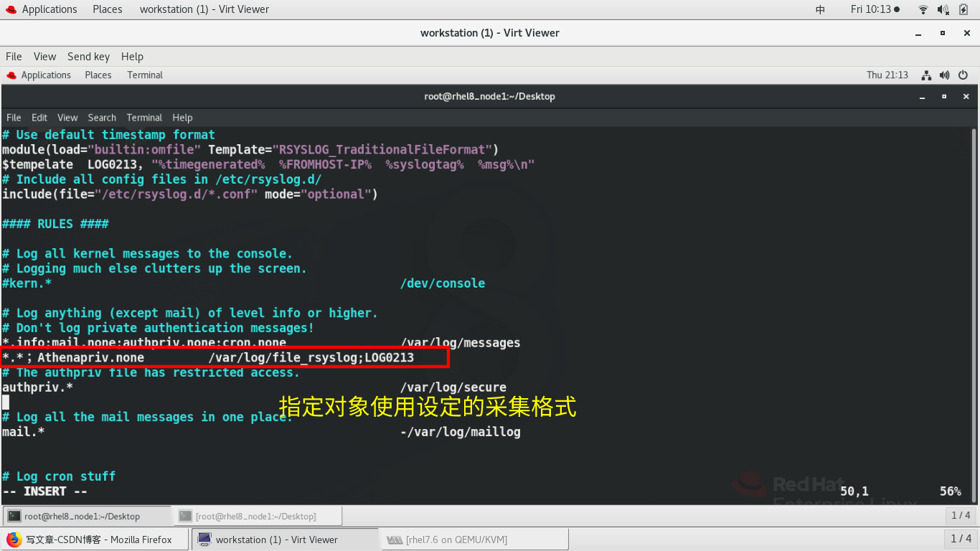Screen dimensions: 980x551
Task: Click the vim scroll percentage '56%'
Action: [951, 491]
